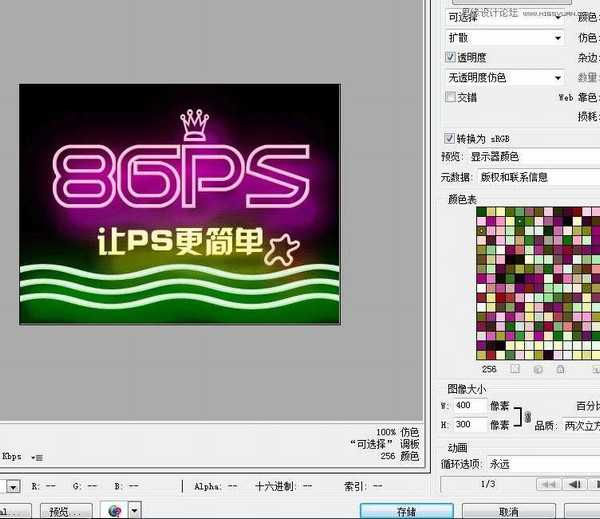Click the constrain proportions link icon
Screen dimensions: 600x519
tap(528, 415)
